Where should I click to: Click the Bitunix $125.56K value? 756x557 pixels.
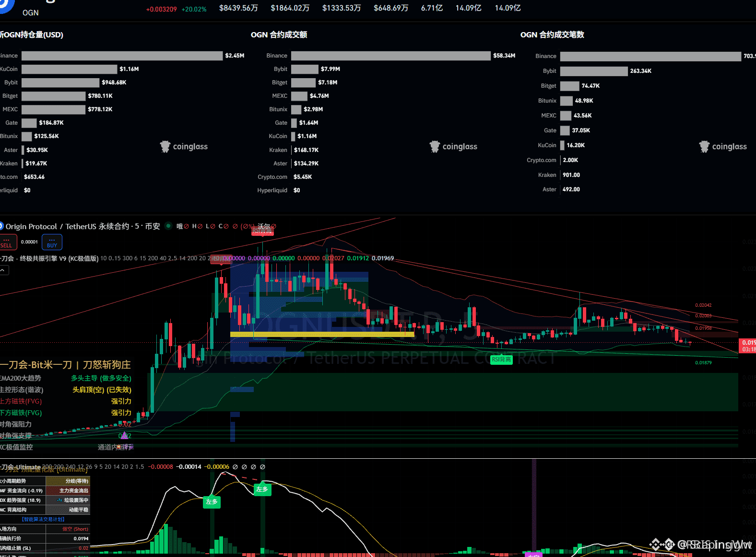(x=47, y=136)
